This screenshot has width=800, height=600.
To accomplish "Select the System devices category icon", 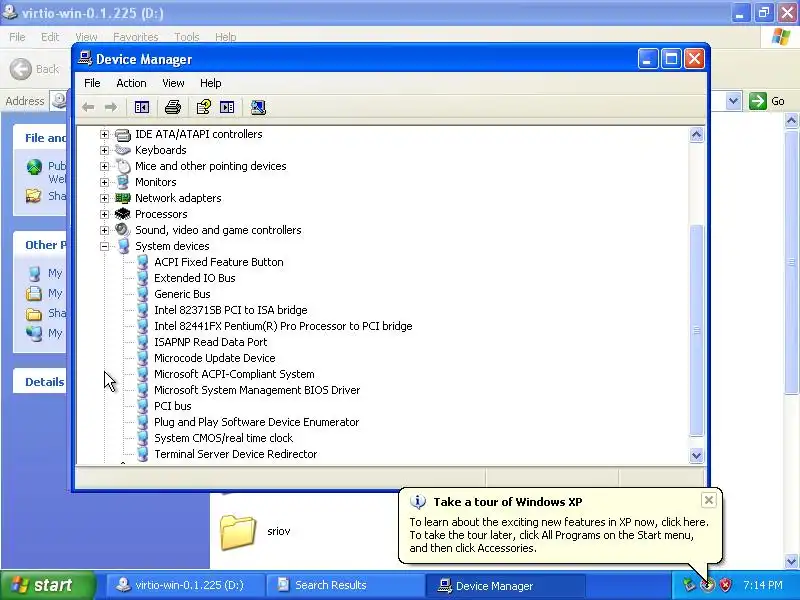I will [123, 246].
